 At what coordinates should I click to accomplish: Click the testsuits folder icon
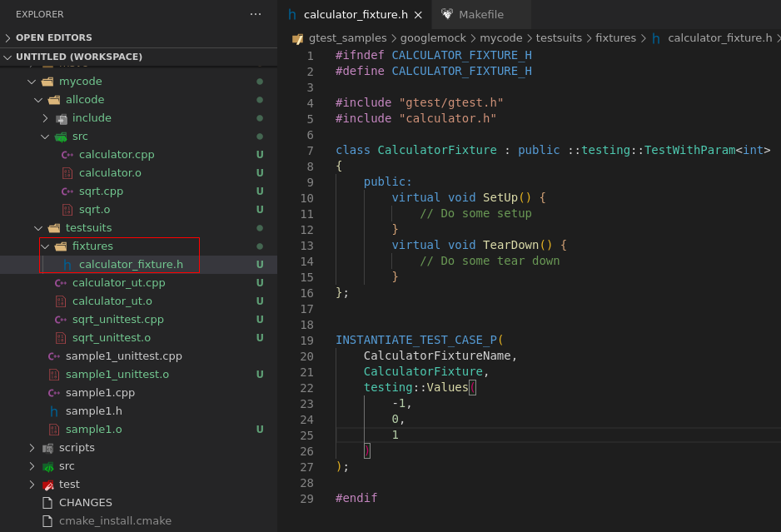click(x=54, y=228)
